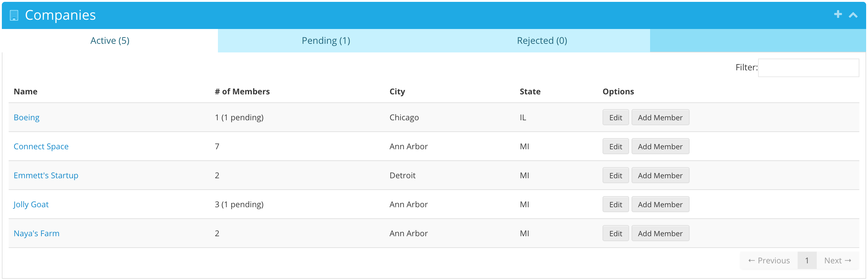Viewport: 868px width, 280px height.
Task: Click the Companies building icon
Action: click(14, 15)
